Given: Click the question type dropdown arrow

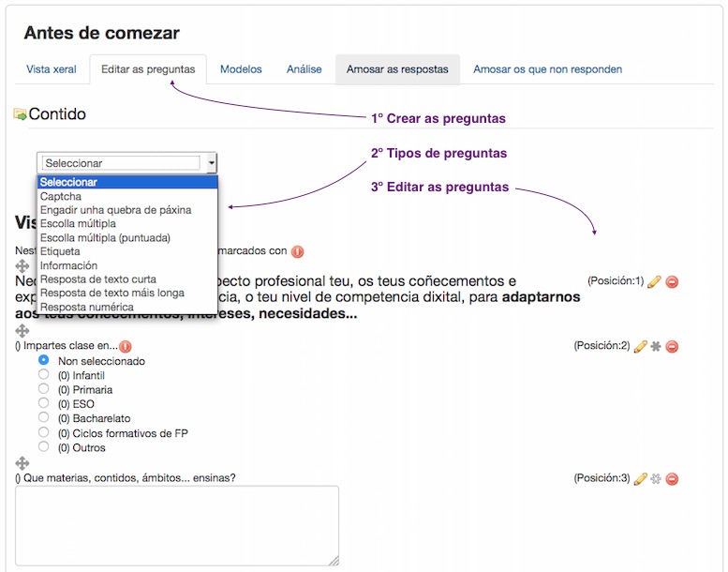Looking at the screenshot, I should point(212,163).
